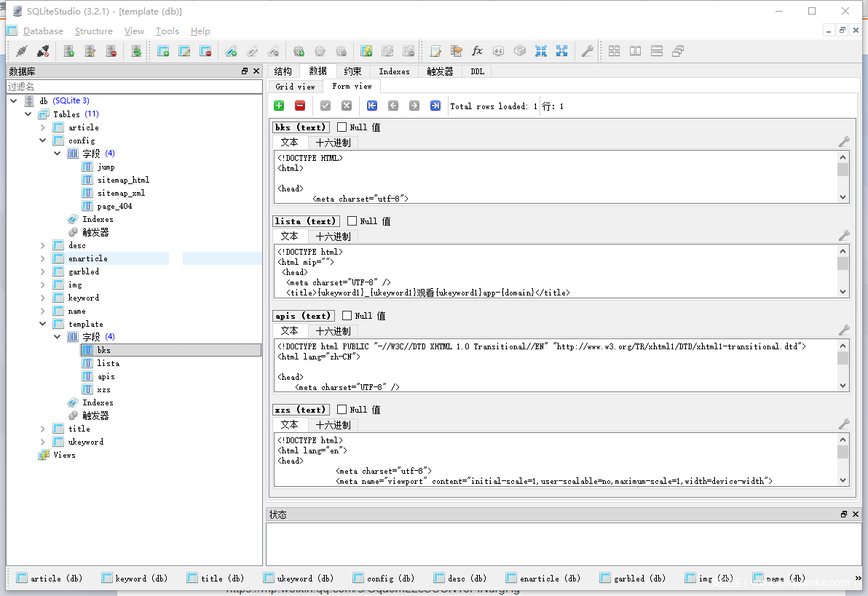Screen dimensions: 868x596
Task: Tick the Null checkbox for lista field
Action: click(352, 221)
